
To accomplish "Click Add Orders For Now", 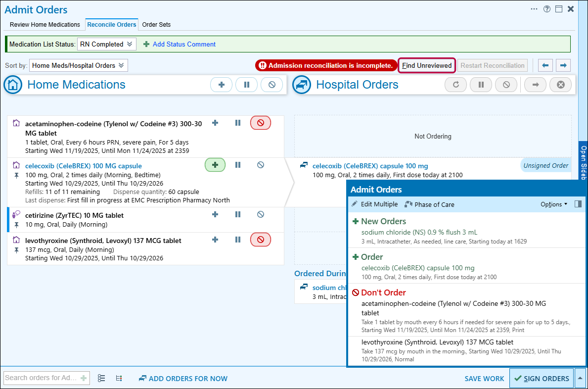I will pyautogui.click(x=183, y=378).
